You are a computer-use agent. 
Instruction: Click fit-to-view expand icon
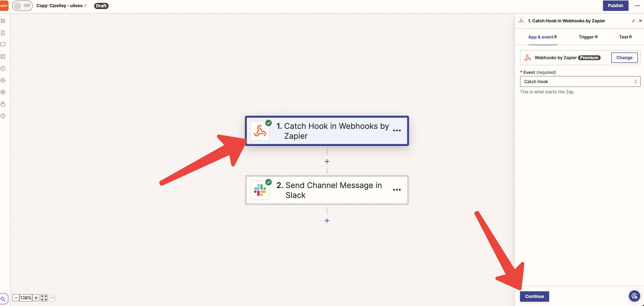point(44,298)
